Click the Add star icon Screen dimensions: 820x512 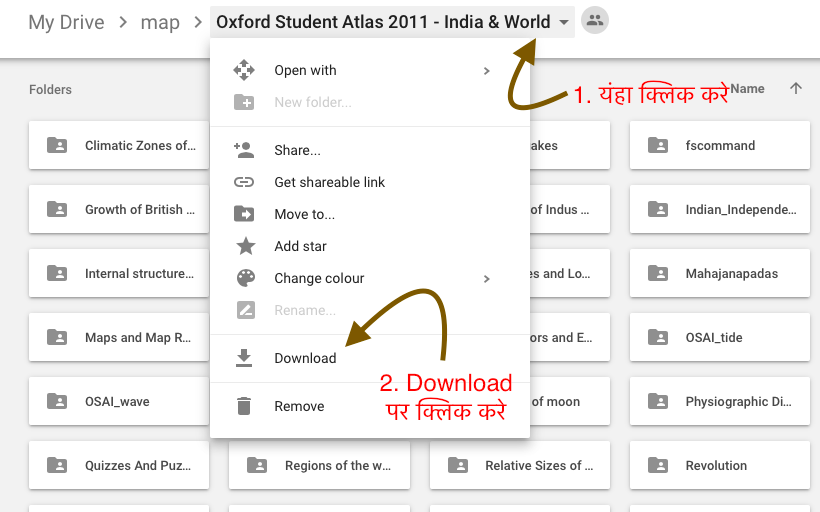(x=245, y=246)
